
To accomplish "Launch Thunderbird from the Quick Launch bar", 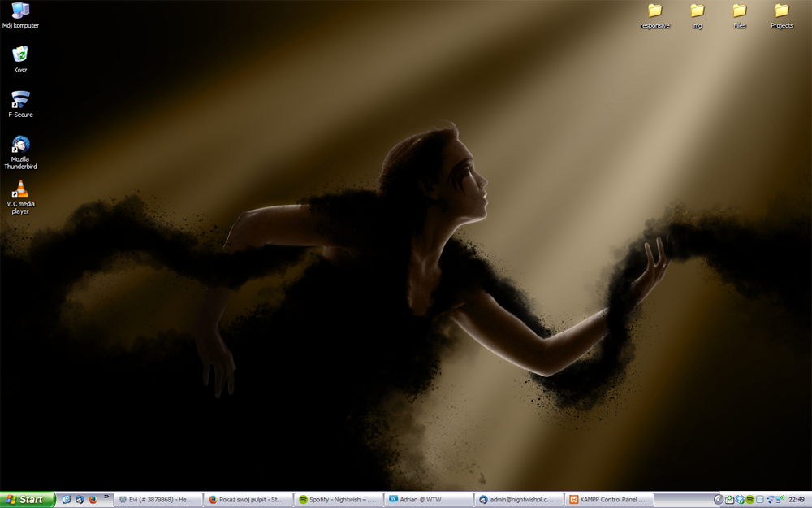I will click(80, 500).
